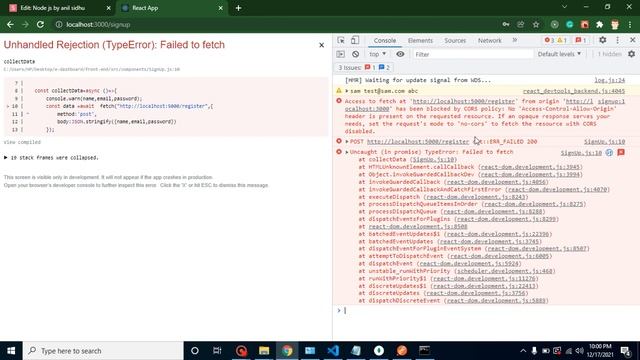The height and width of the screenshot is (360, 640).
Task: Open the top context dropdown
Action: (x=378, y=54)
